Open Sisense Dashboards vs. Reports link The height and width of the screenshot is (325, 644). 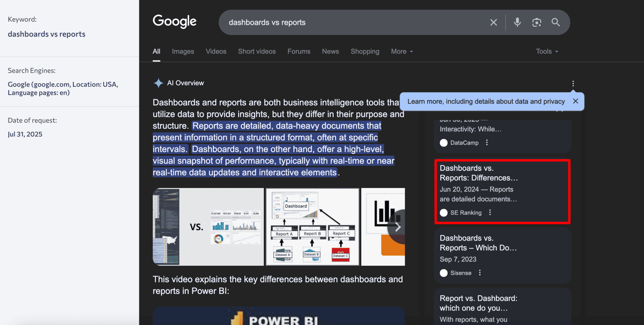point(478,243)
